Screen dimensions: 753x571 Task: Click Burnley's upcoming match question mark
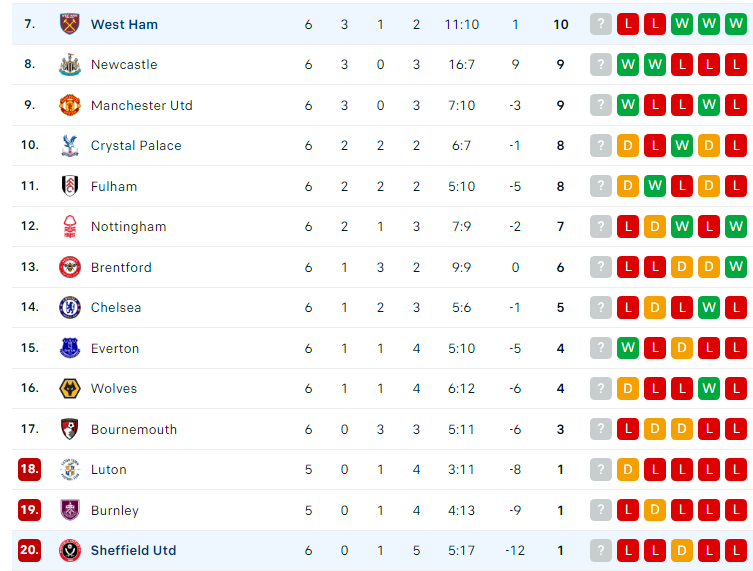coord(600,510)
